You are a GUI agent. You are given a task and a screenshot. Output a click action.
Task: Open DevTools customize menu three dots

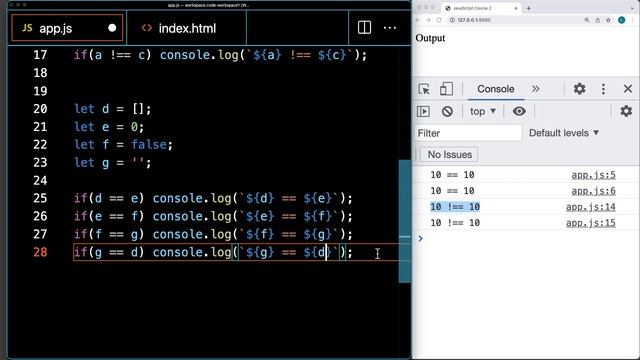(x=603, y=89)
